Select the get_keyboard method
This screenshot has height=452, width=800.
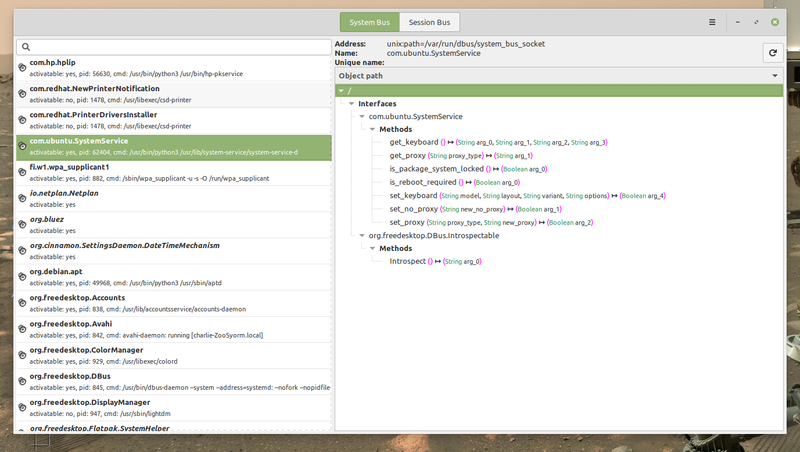point(498,142)
